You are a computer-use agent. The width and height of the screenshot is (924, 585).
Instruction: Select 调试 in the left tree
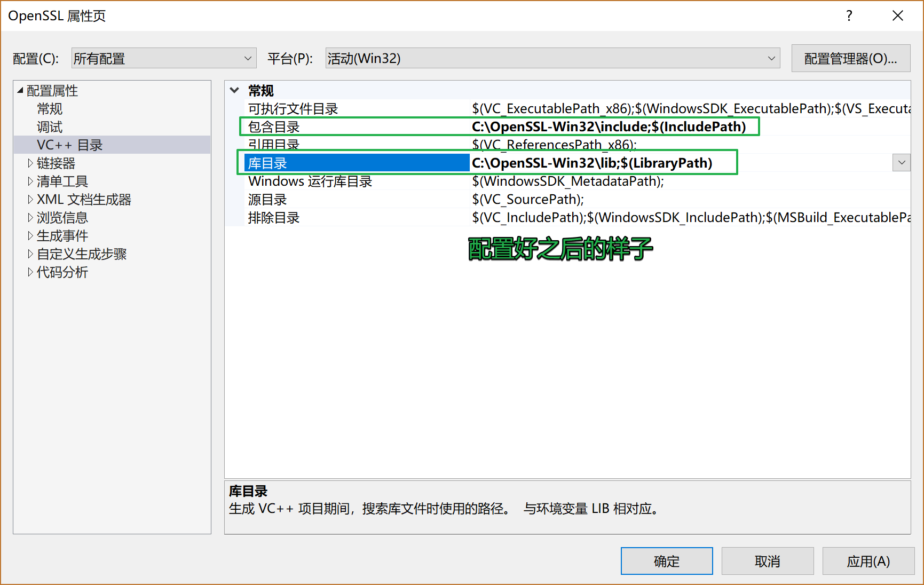click(x=50, y=127)
